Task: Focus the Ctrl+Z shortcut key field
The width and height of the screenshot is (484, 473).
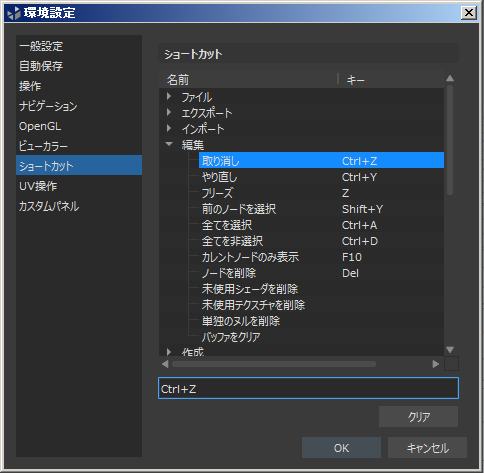Action: (308, 388)
